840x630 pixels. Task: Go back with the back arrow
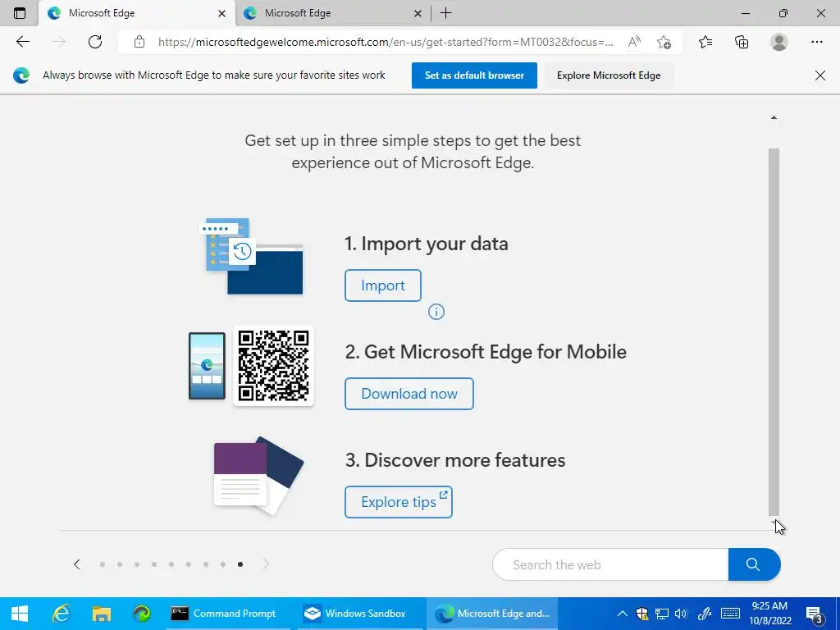coord(22,42)
